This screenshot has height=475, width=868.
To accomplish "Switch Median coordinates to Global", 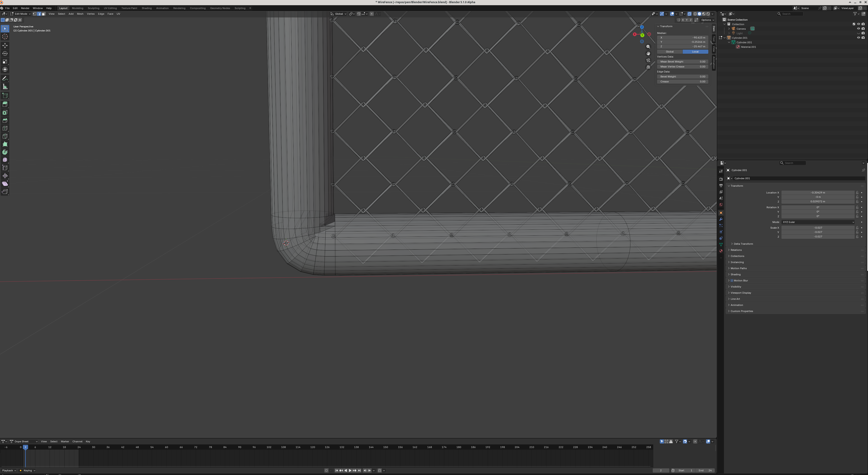I will pos(670,52).
